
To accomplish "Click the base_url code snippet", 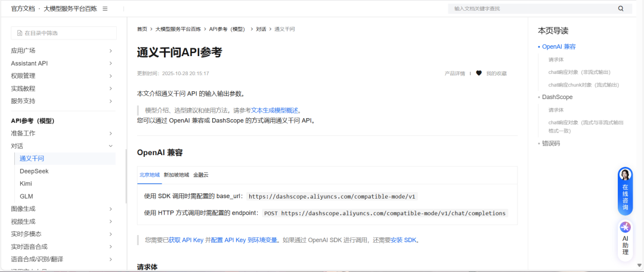I will [332, 196].
